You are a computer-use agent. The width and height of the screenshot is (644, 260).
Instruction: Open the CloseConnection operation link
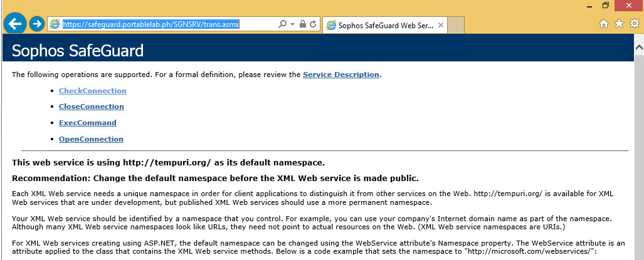91,107
